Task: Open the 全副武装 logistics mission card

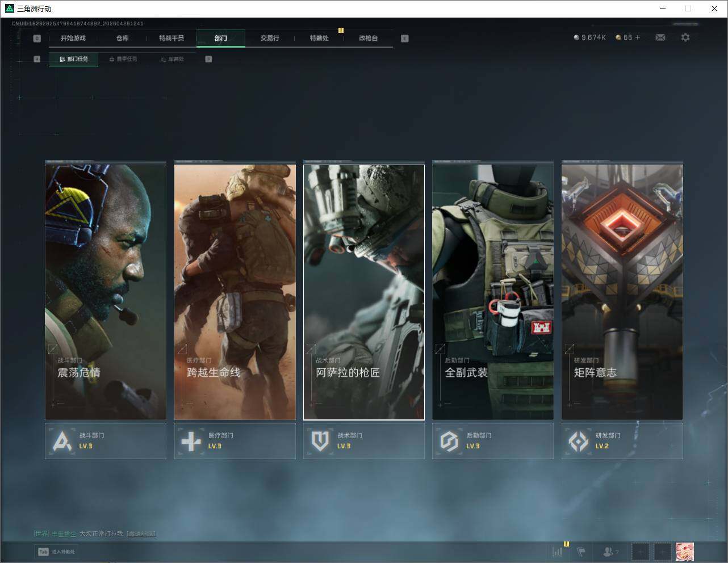Action: (493, 292)
